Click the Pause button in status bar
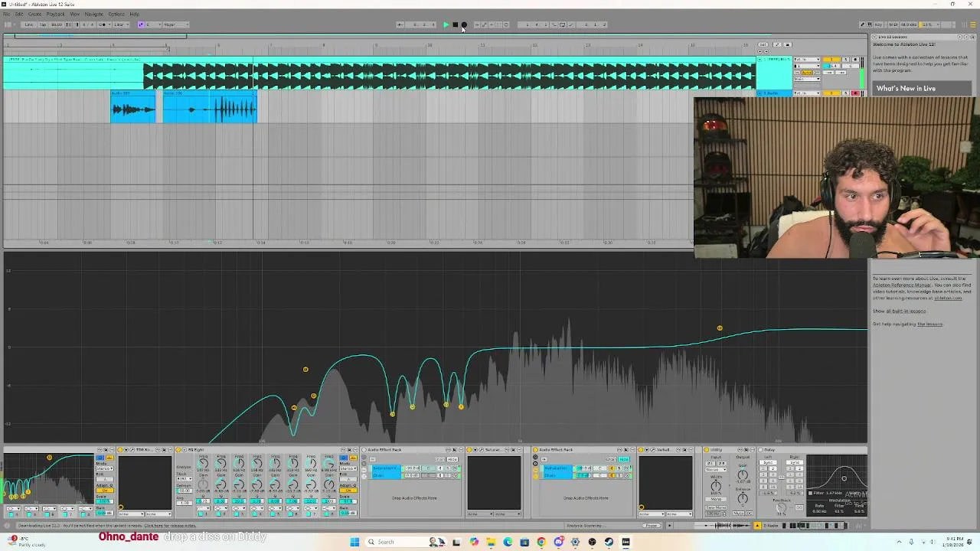Image resolution: width=980 pixels, height=551 pixels. point(652,526)
